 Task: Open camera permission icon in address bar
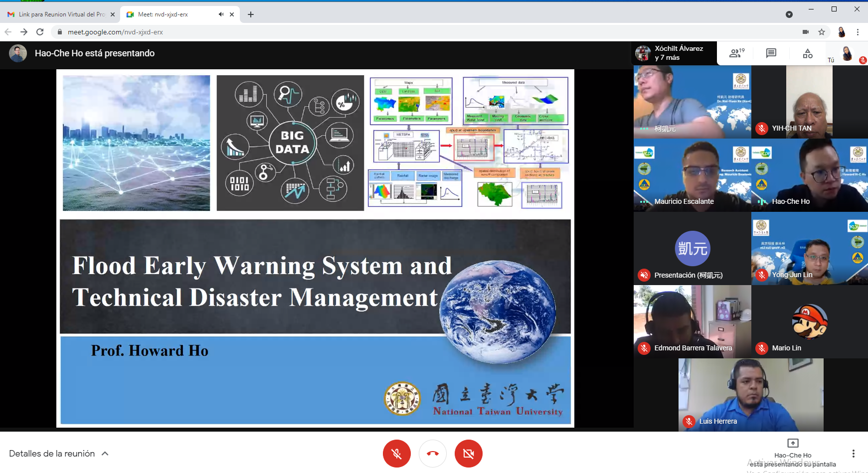806,32
